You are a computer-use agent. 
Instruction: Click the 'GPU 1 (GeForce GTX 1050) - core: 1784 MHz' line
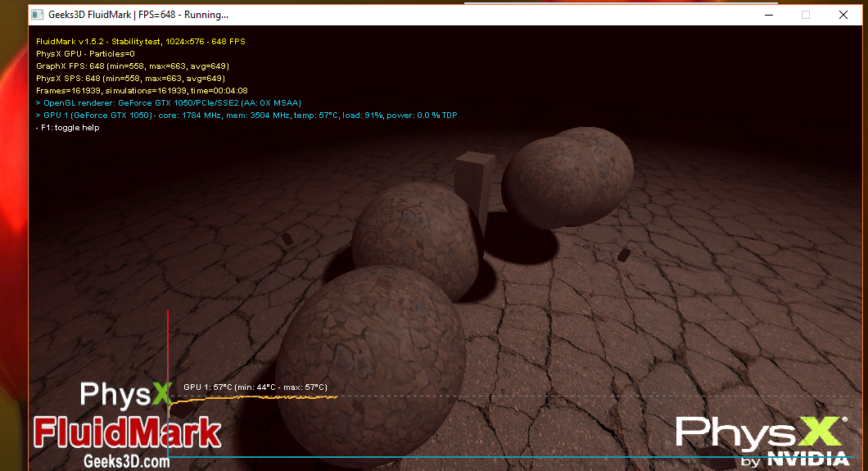point(246,115)
